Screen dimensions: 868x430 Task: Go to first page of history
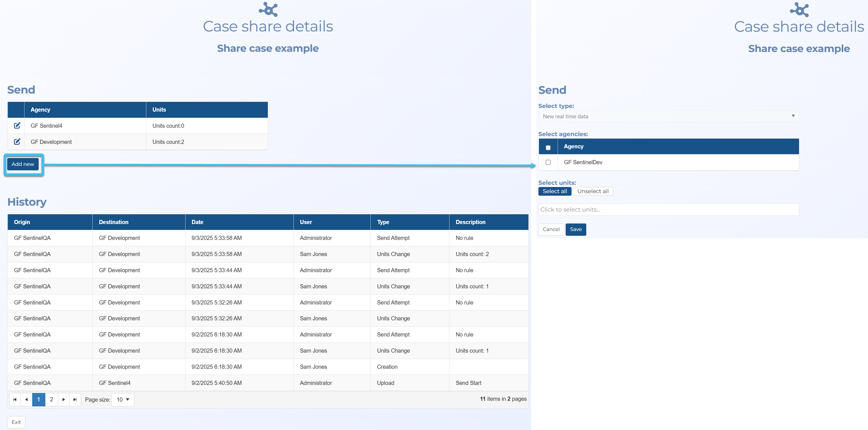[x=15, y=399]
